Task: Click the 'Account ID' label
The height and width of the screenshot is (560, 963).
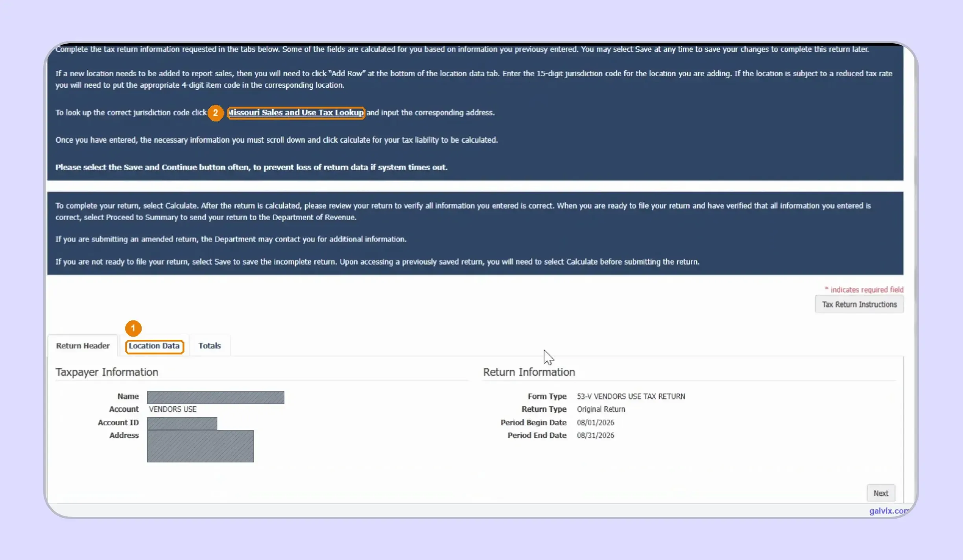Action: click(x=118, y=423)
